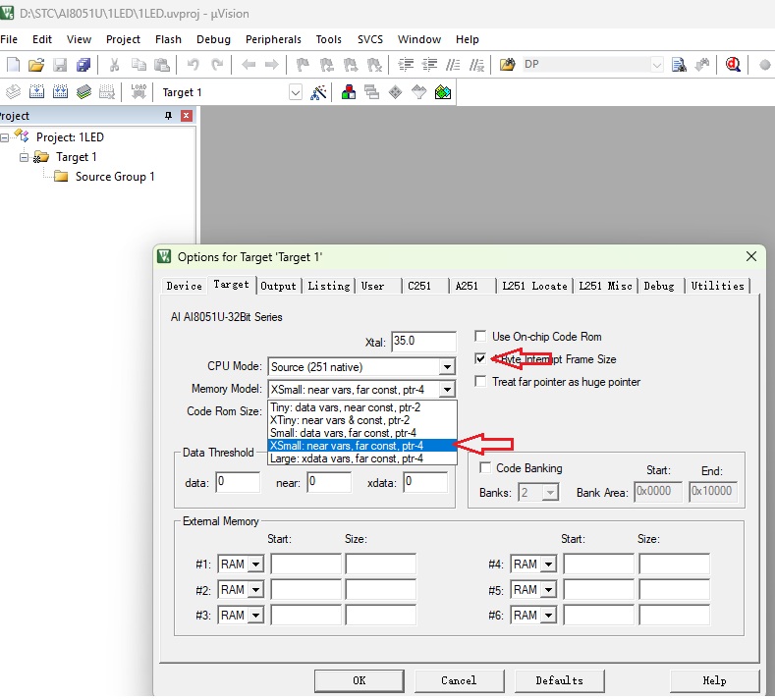Click the Translate current file icon
Screen dimensions: 775x700
[13, 92]
